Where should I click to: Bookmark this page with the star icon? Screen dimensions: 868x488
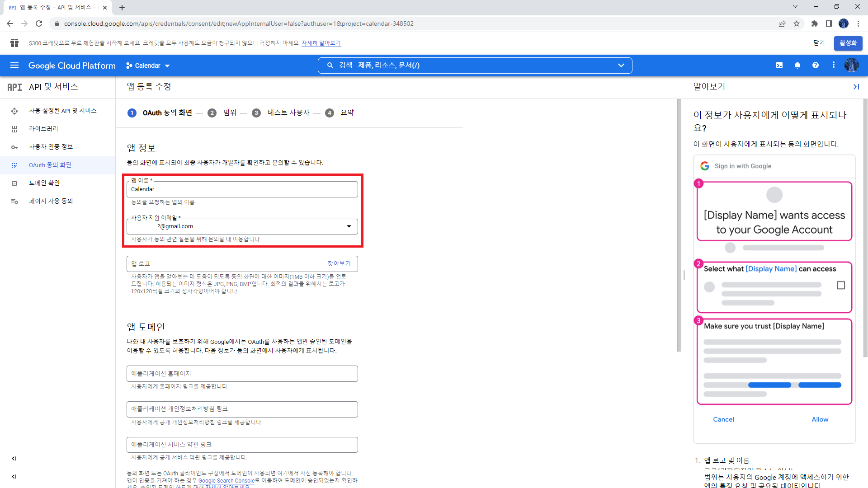[x=797, y=23]
